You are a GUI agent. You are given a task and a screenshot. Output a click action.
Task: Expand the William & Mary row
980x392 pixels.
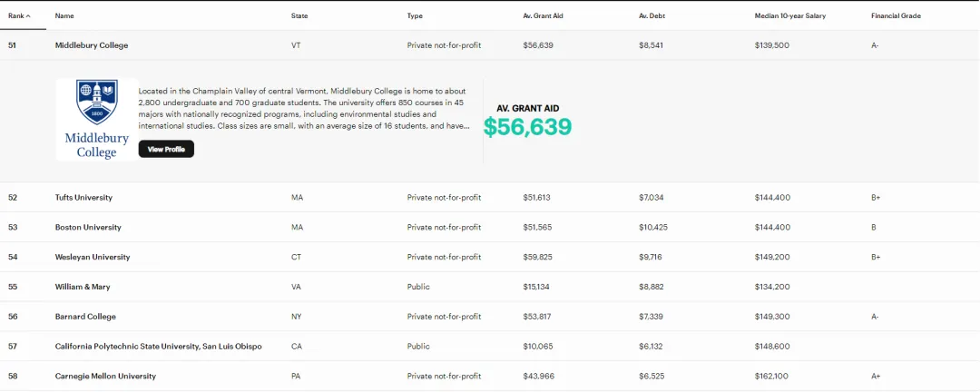[x=83, y=287]
